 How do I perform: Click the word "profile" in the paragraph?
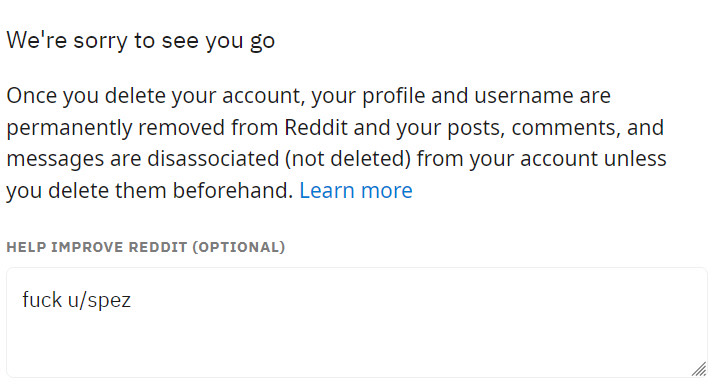point(393,96)
